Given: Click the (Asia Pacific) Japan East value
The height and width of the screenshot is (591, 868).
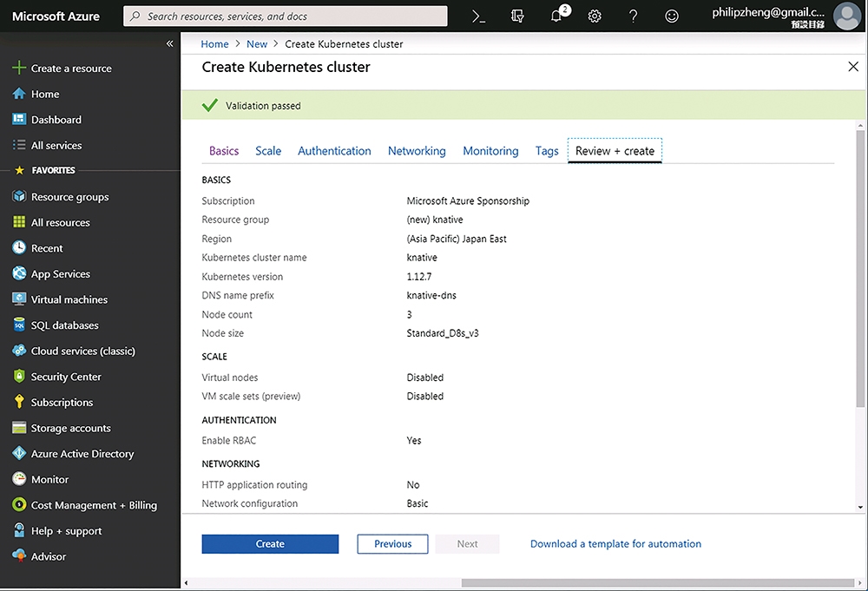Looking at the screenshot, I should (457, 239).
